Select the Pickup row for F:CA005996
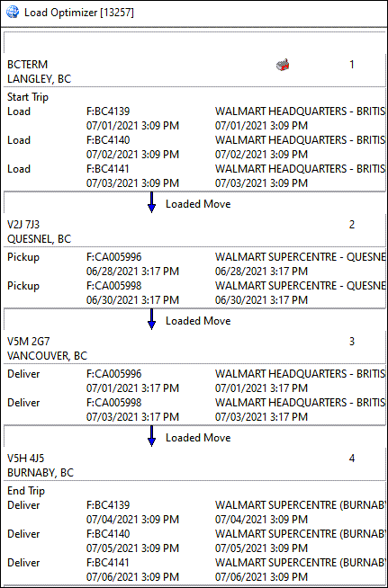Viewport: 388px width, 588px height. point(195,264)
